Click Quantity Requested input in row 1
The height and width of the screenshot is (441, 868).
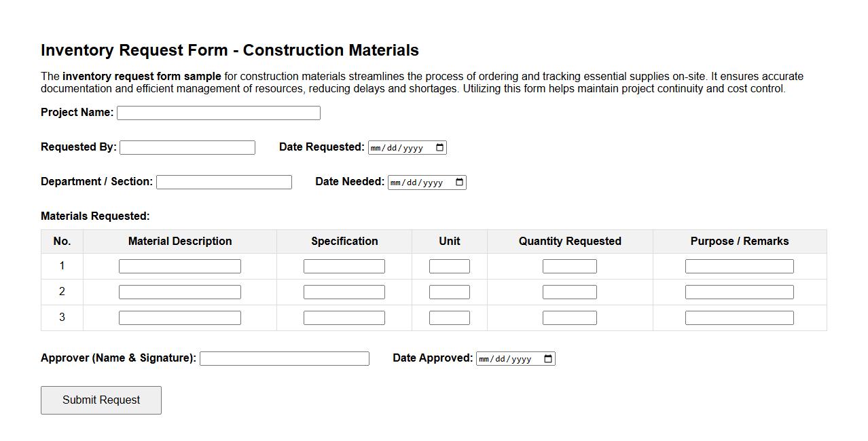point(569,265)
